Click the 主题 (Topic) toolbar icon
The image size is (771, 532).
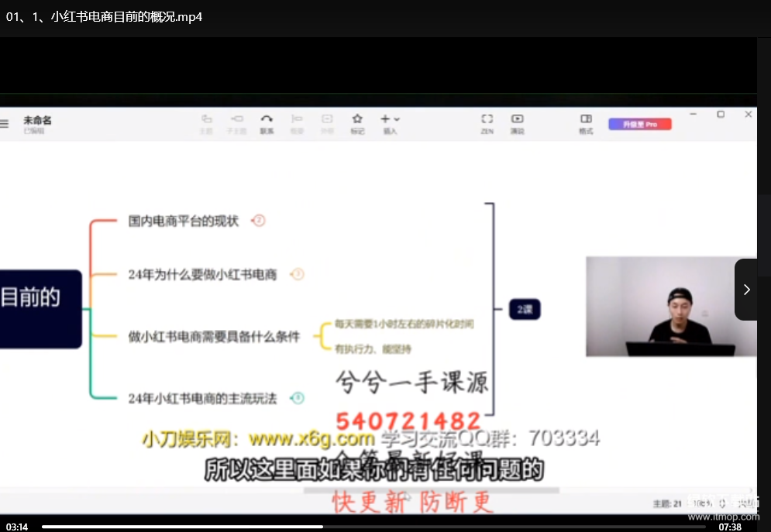207,124
